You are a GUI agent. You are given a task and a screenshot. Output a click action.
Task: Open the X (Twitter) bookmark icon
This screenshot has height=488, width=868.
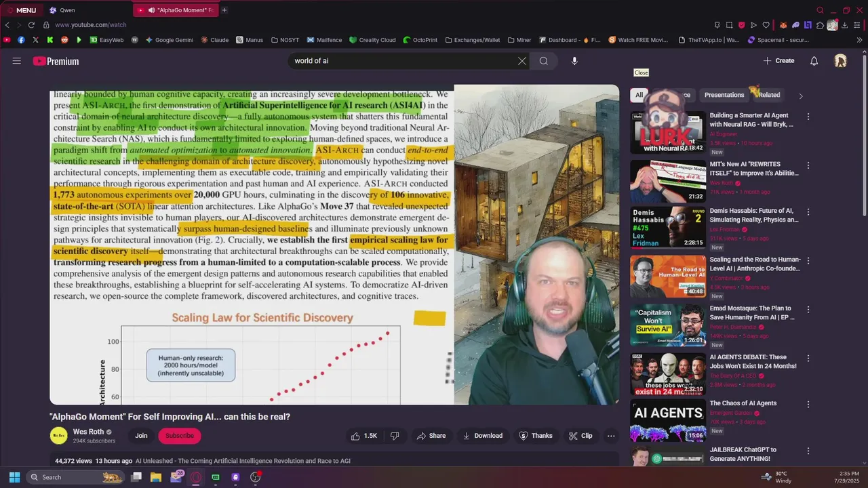click(35, 40)
